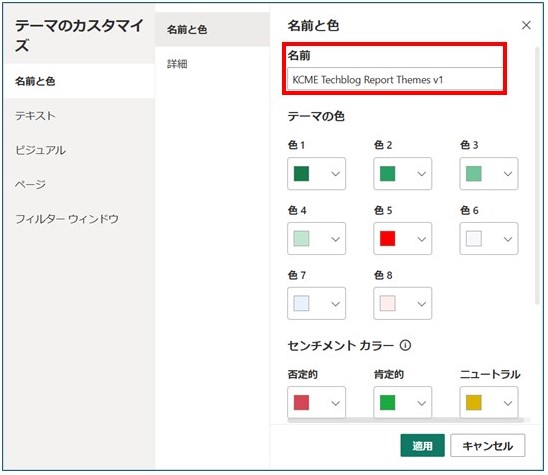The image size is (548, 475).
Task: Open the 名前と色 category in left sidebar
Action: coord(79,81)
